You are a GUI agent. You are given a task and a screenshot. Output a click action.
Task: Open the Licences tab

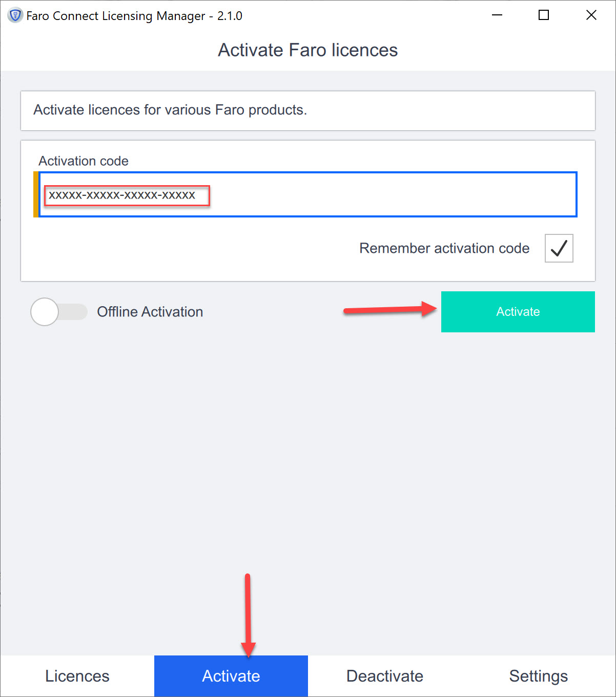click(x=77, y=676)
